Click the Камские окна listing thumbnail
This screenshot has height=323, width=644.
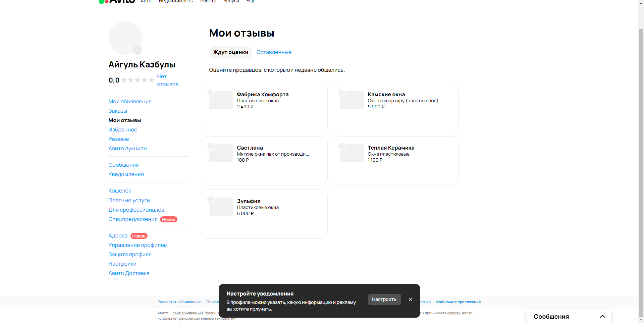[x=352, y=100]
